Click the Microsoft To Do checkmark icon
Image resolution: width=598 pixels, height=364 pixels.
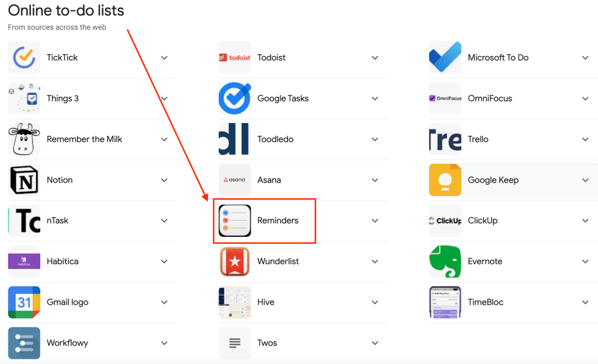click(x=445, y=58)
